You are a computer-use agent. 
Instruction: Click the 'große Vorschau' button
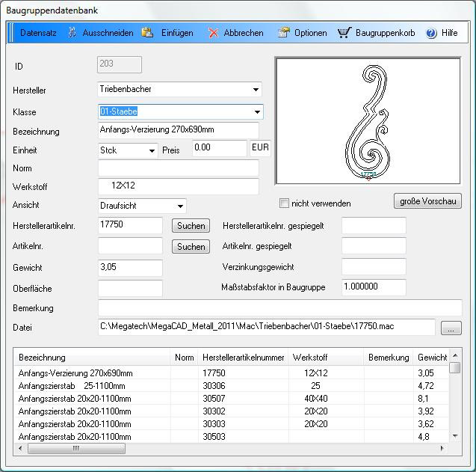point(427,201)
